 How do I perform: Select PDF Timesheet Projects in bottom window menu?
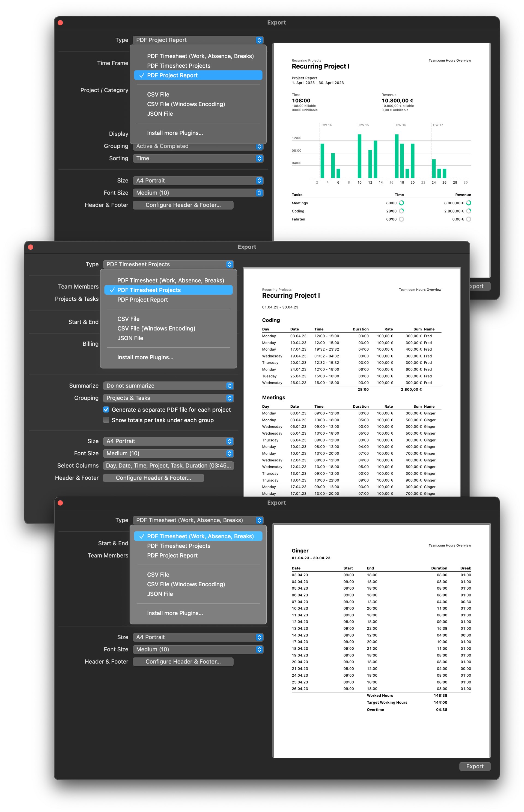(198, 546)
